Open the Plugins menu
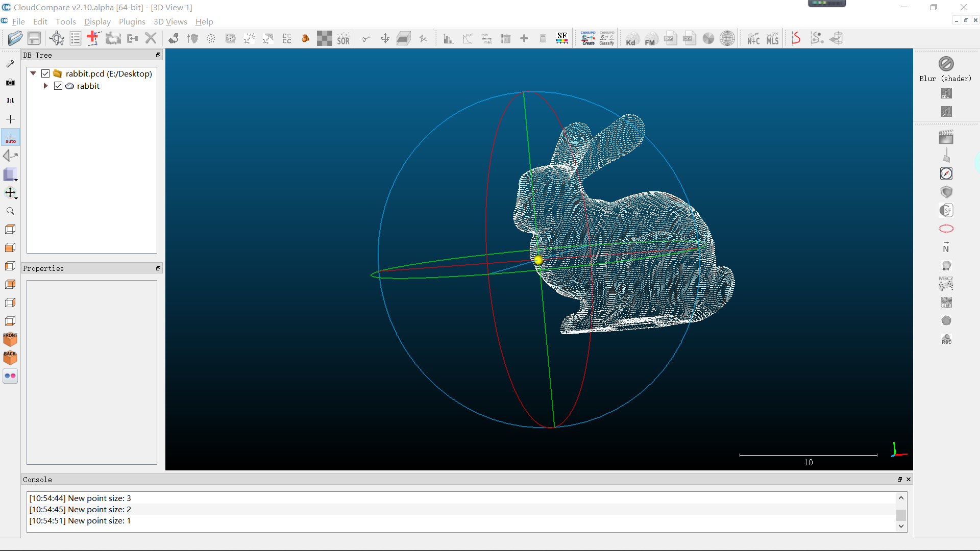Viewport: 980px width, 551px height. tap(132, 21)
